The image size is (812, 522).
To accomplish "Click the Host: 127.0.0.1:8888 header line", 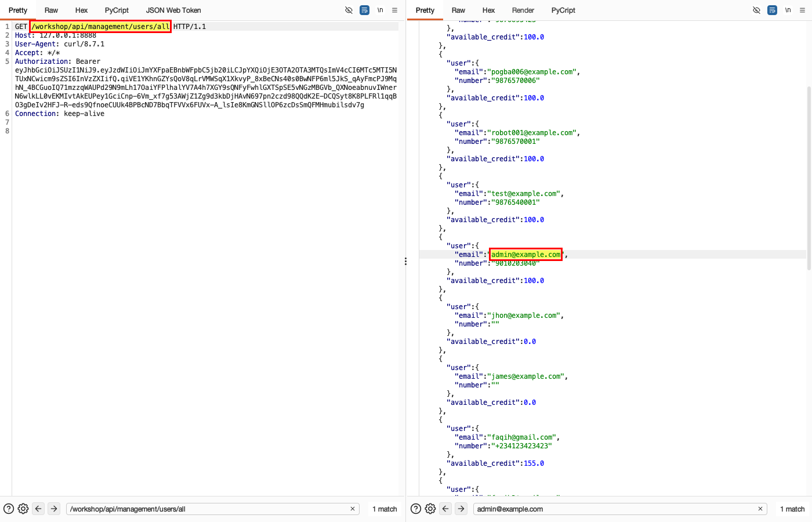I will click(56, 35).
